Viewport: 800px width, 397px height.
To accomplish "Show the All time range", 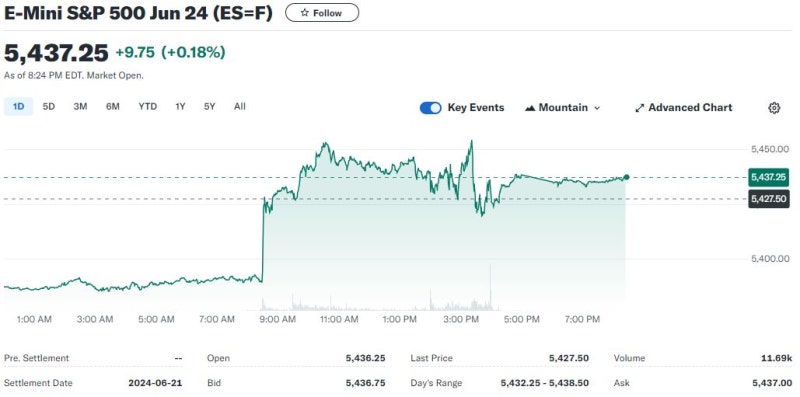I will pos(240,107).
